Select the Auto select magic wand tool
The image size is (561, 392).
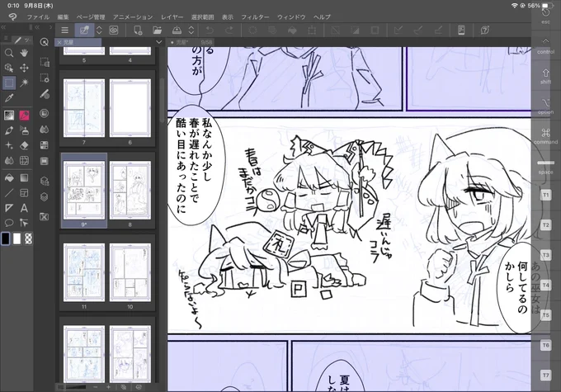point(24,83)
